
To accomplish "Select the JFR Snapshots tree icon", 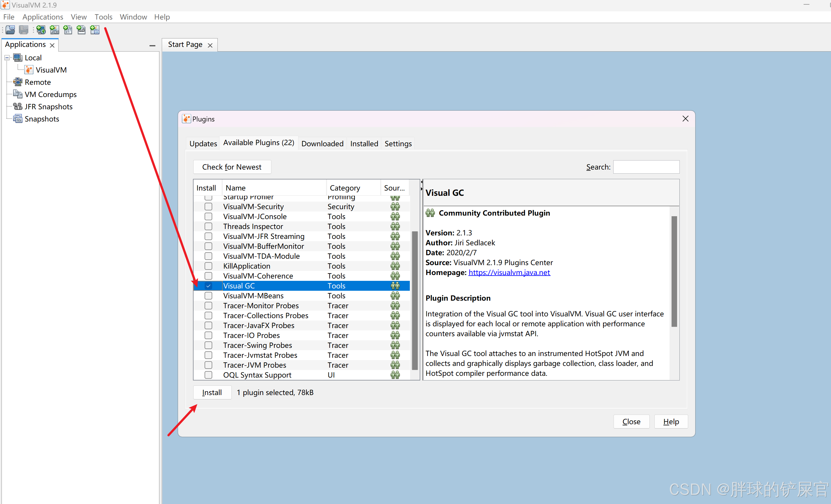I will click(17, 107).
